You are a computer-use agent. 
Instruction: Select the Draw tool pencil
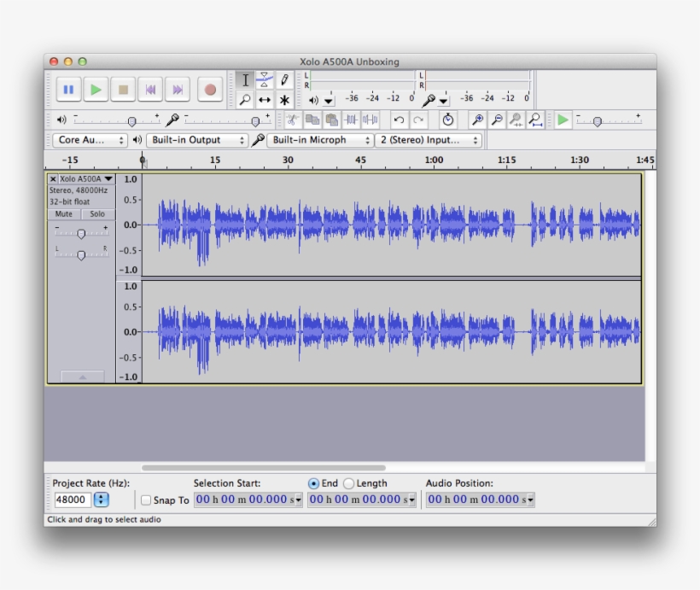click(x=284, y=79)
